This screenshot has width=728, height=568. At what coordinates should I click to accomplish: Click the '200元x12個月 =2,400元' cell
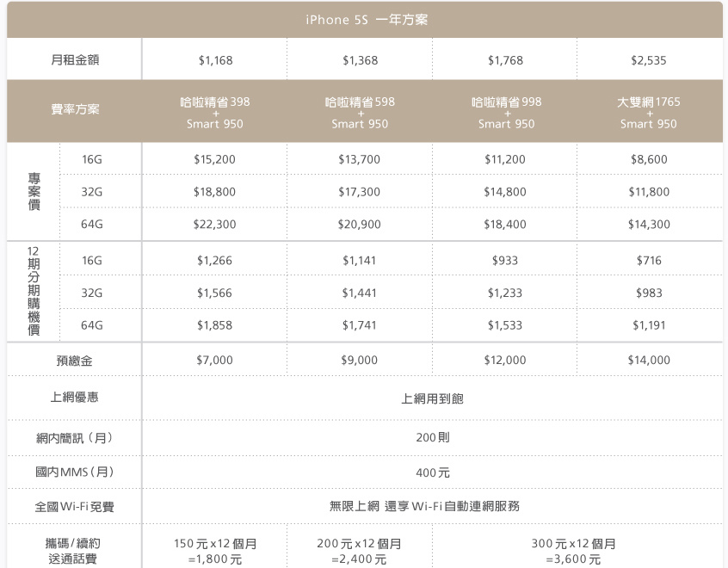(360, 551)
